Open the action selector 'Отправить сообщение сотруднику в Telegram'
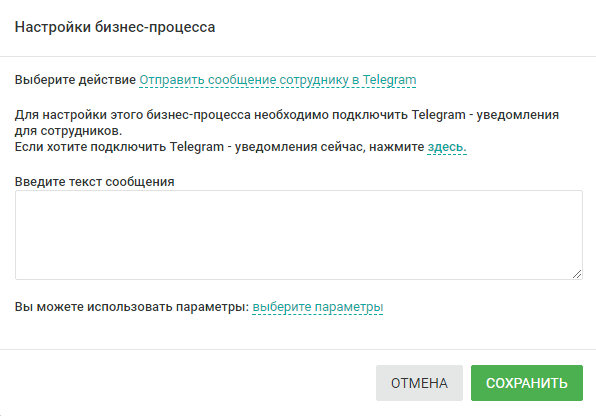Image resolution: width=596 pixels, height=416 pixels. coord(278,80)
